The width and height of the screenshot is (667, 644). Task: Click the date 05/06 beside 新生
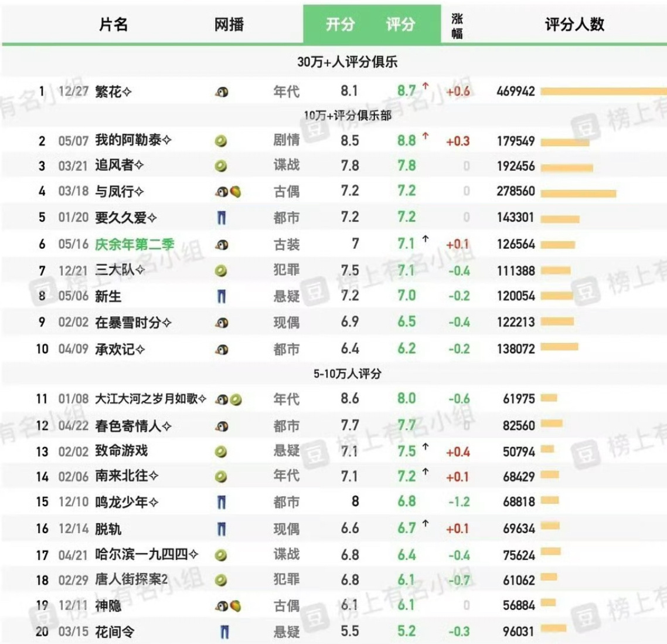click(73, 296)
